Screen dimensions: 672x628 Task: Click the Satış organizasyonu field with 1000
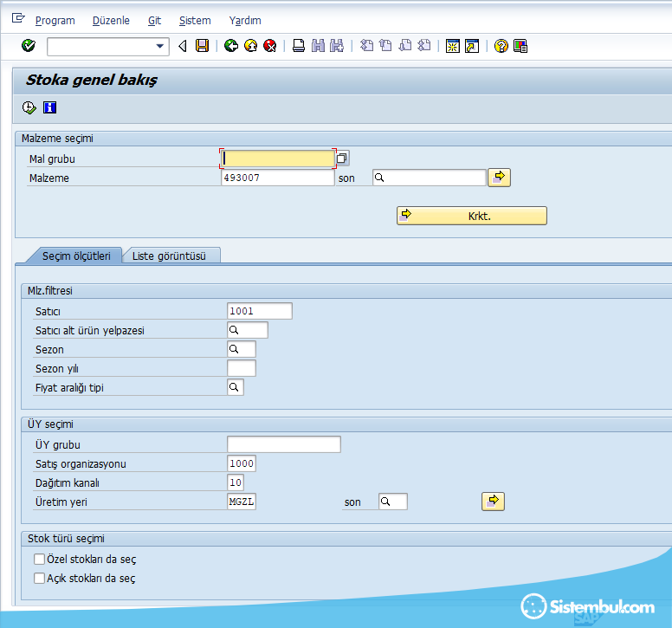coord(242,463)
